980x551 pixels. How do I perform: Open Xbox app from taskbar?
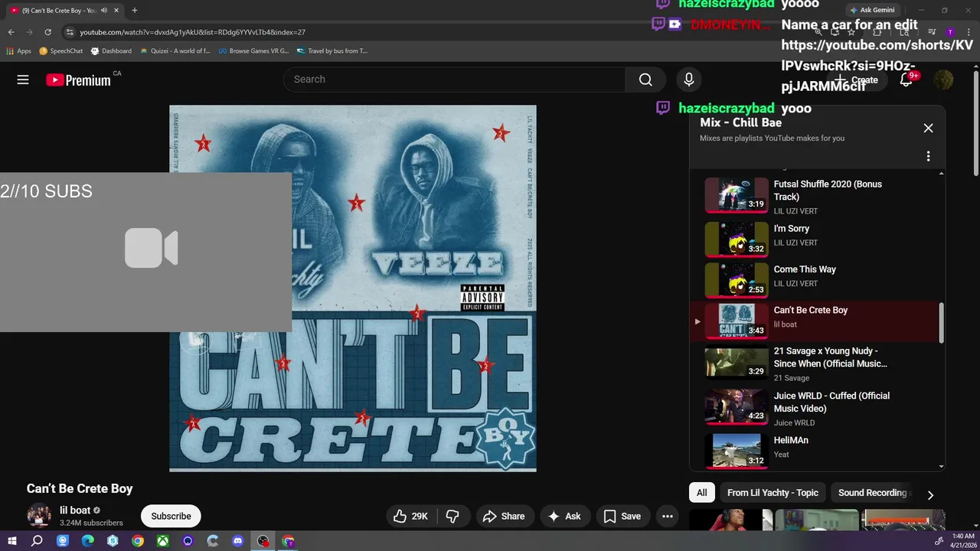(x=163, y=541)
